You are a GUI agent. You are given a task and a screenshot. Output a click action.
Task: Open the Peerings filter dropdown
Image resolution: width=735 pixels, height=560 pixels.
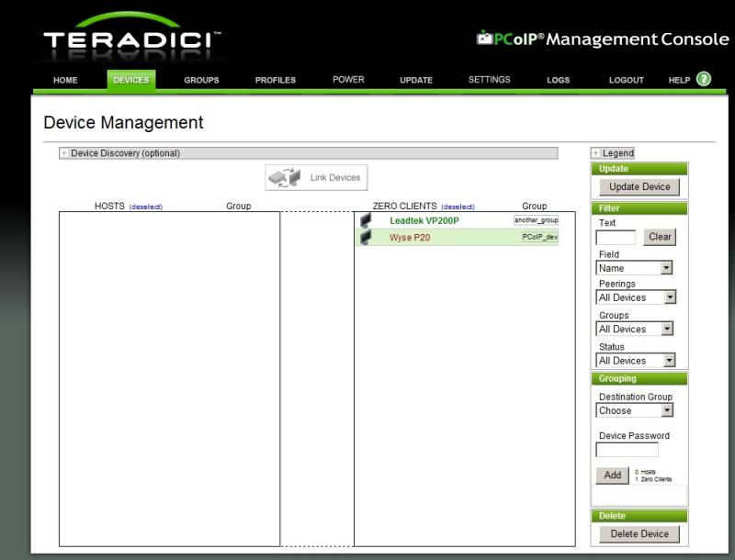[x=636, y=297]
